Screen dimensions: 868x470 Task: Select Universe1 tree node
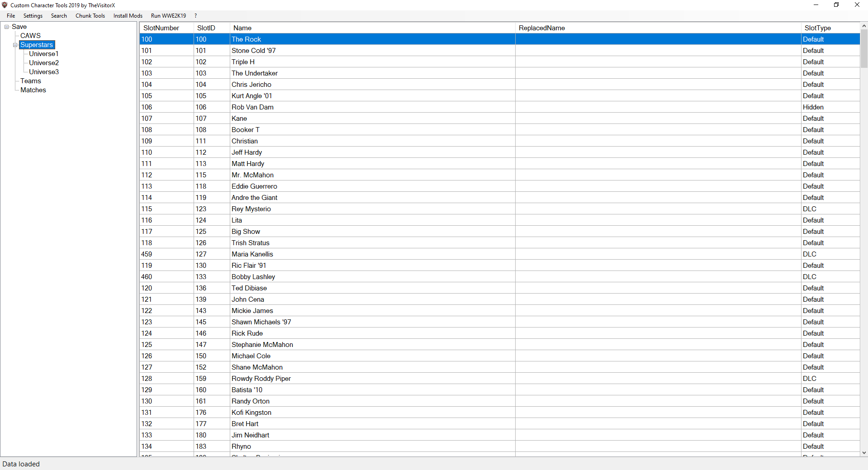(x=44, y=54)
